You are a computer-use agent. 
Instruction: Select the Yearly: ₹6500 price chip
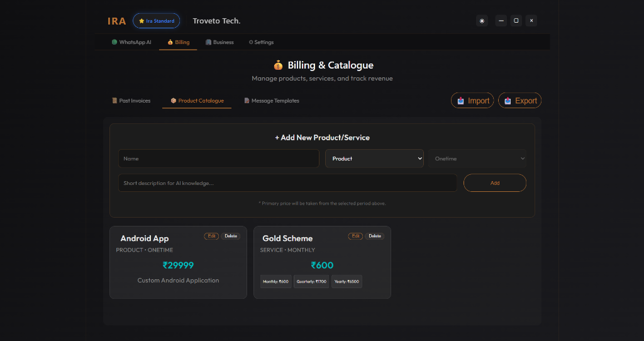[347, 281]
